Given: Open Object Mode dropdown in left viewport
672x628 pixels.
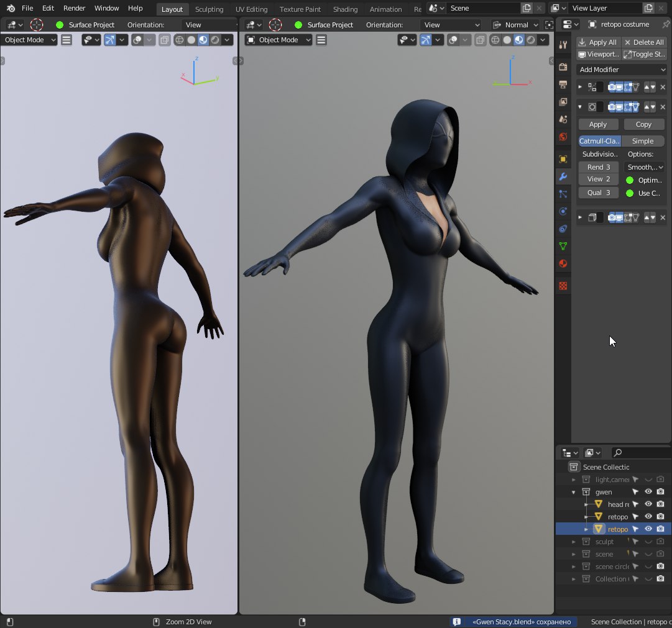Looking at the screenshot, I should tap(29, 40).
